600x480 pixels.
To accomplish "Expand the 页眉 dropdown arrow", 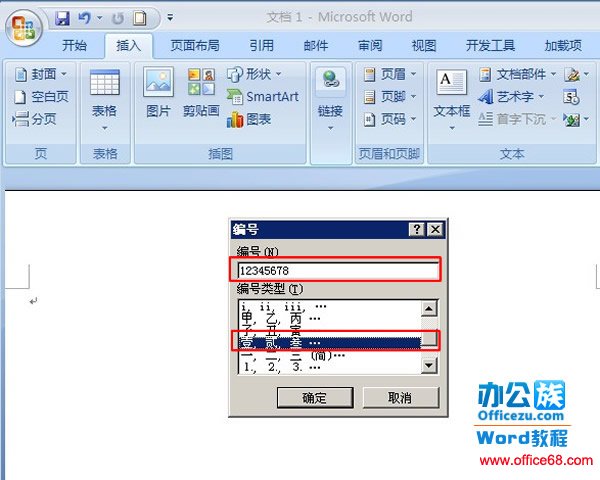I will click(x=413, y=73).
